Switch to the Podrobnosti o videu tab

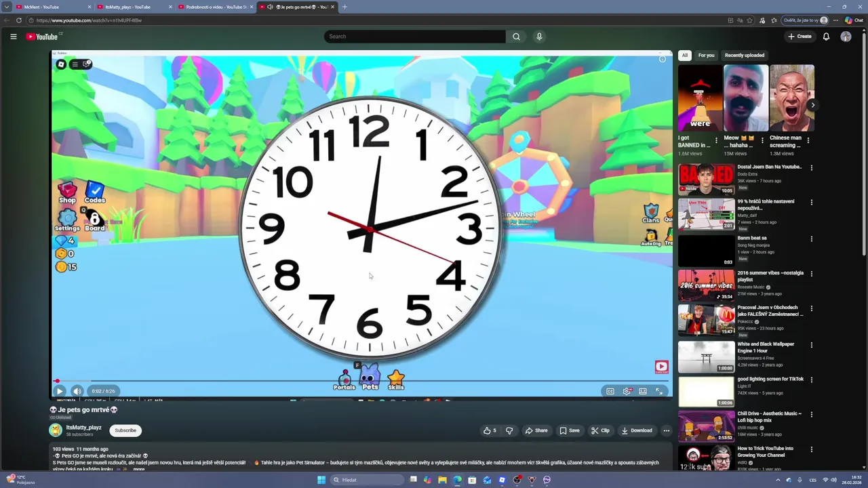tap(216, 7)
